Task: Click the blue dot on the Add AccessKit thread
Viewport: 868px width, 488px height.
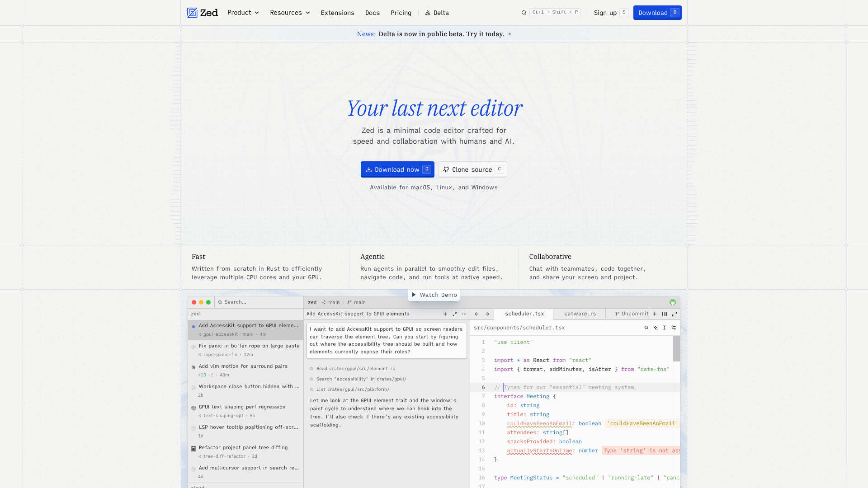Action: pos(193,326)
